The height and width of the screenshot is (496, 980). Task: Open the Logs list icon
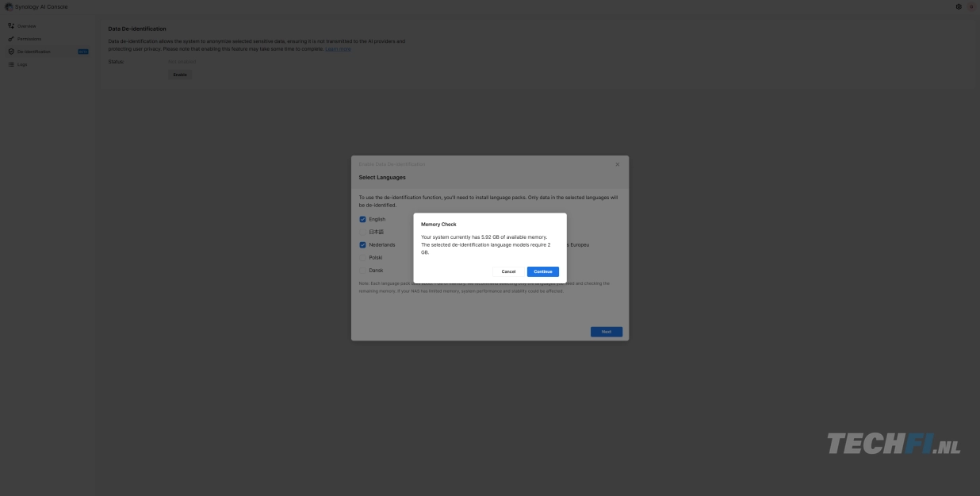(11, 64)
